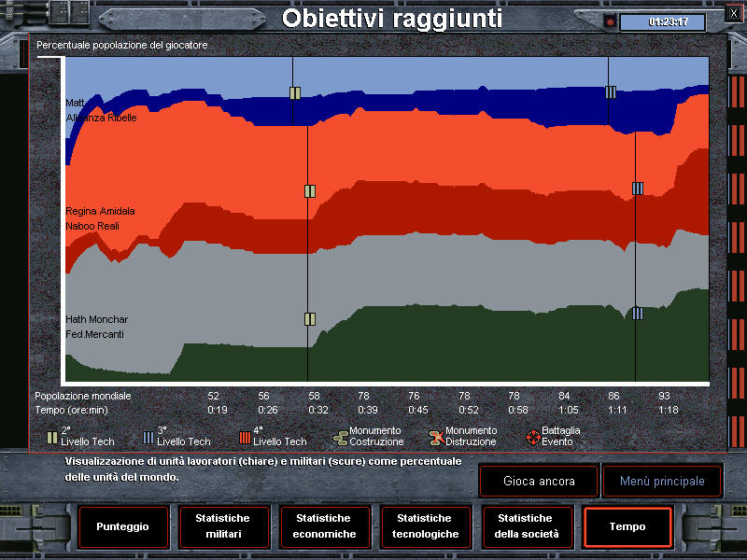Open the Punteggio tab
Screen dimensions: 747x560
(122, 526)
